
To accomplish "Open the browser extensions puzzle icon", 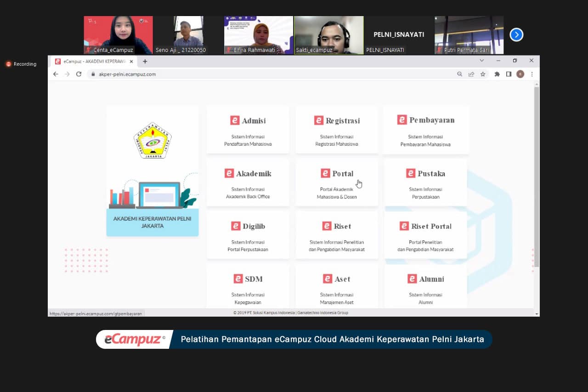I will point(497,74).
